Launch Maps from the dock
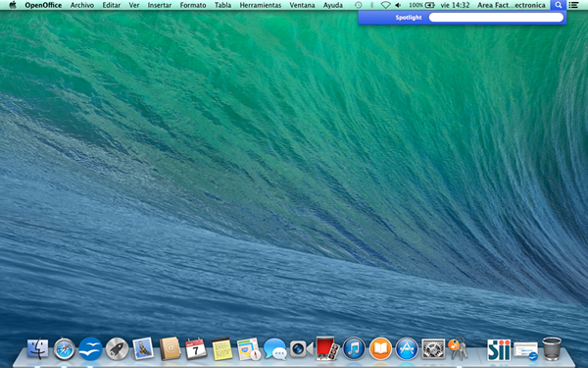 249,349
